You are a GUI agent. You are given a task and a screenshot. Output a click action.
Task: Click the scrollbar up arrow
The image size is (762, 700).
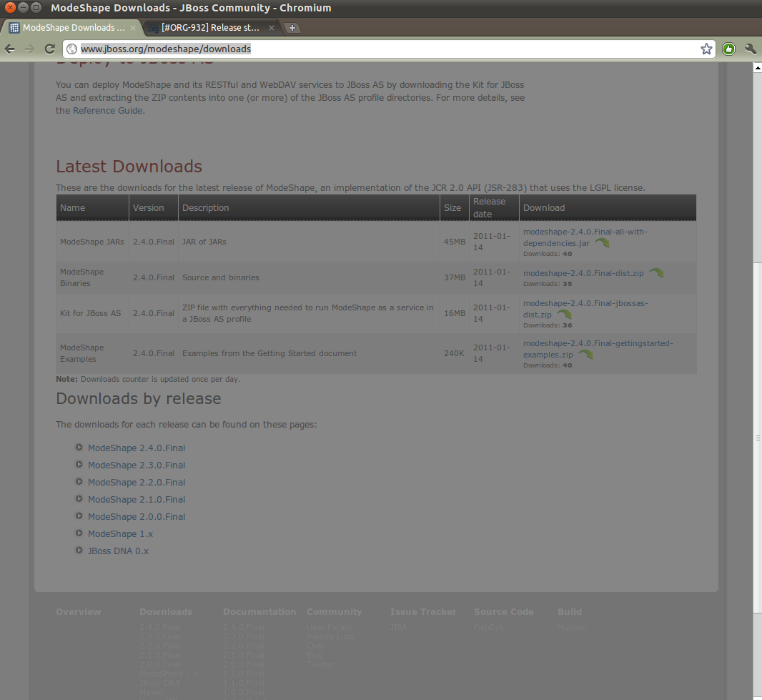click(x=758, y=68)
